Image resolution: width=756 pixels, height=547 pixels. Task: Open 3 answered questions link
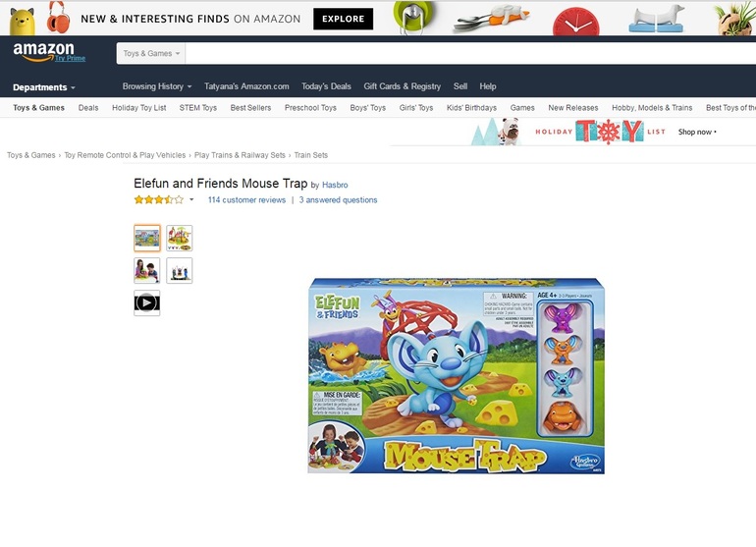tap(338, 199)
